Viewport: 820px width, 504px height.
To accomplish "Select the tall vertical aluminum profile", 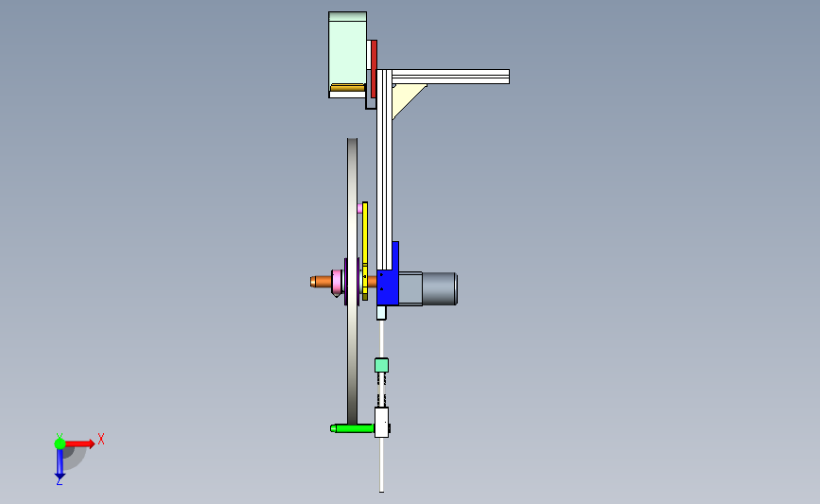I will 384,172.
